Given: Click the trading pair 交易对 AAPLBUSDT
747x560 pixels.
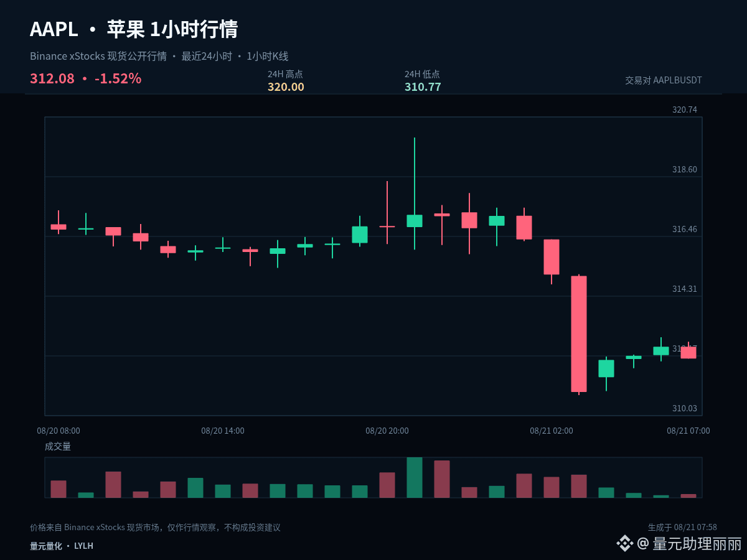Looking at the screenshot, I should pos(664,80).
